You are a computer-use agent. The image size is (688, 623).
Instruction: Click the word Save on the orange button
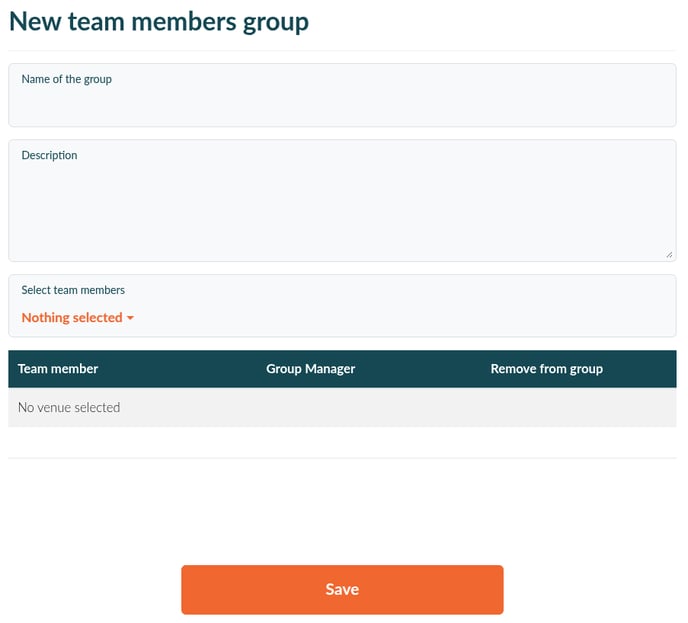pyautogui.click(x=342, y=590)
